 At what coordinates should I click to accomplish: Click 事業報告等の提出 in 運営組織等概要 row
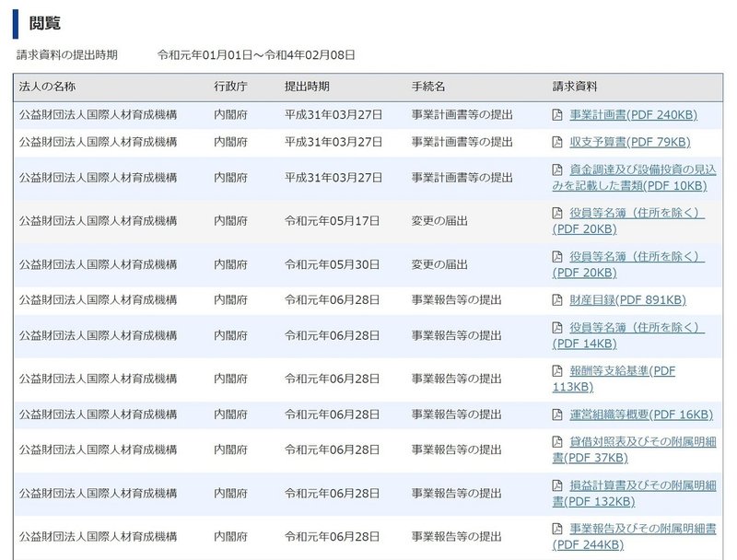pyautogui.click(x=456, y=414)
